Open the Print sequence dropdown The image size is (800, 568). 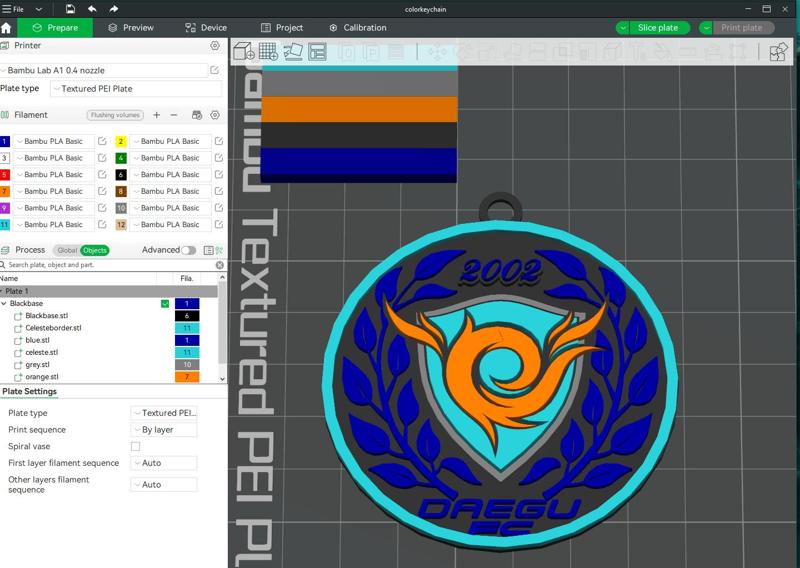pyautogui.click(x=164, y=430)
